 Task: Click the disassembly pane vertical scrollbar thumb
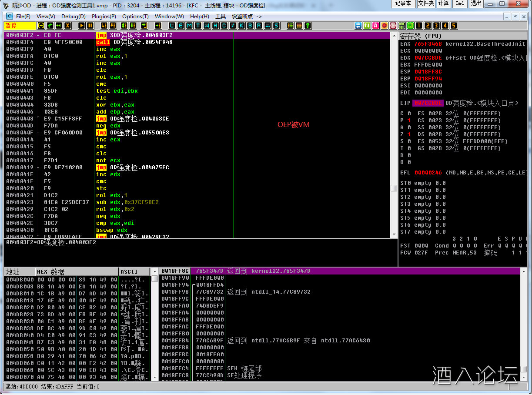pyautogui.click(x=394, y=188)
